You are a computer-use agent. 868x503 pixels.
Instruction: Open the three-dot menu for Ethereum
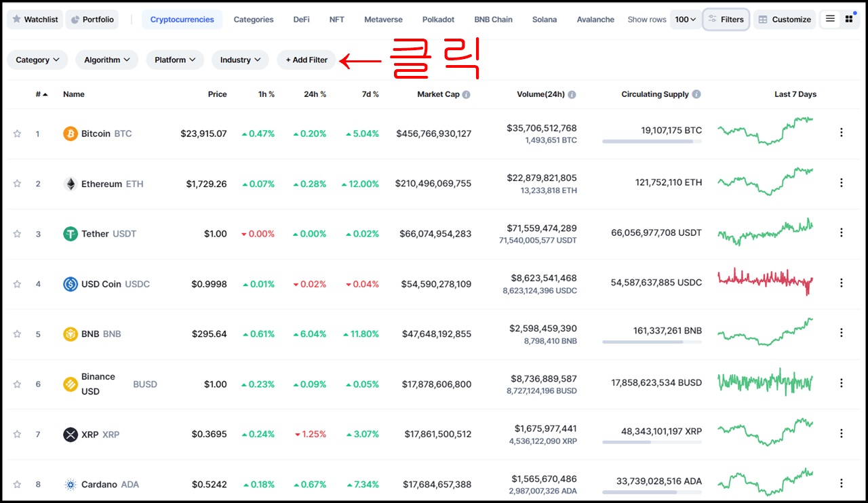click(842, 183)
